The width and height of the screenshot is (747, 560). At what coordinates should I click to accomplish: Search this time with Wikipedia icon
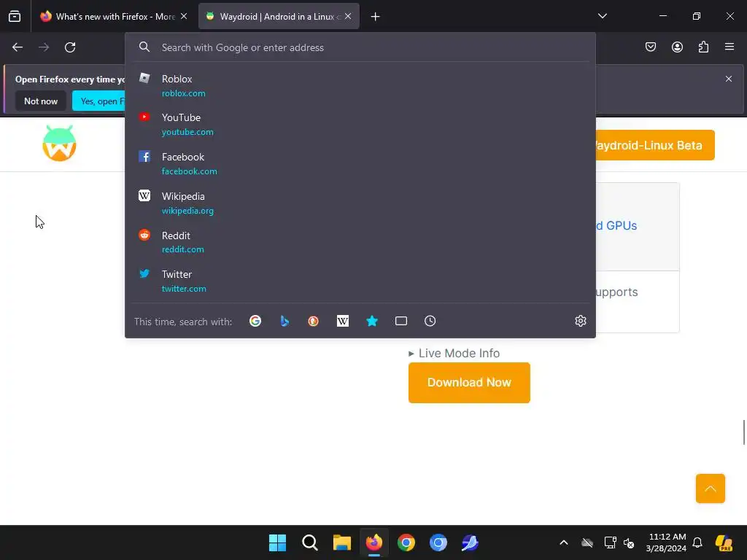click(x=343, y=321)
